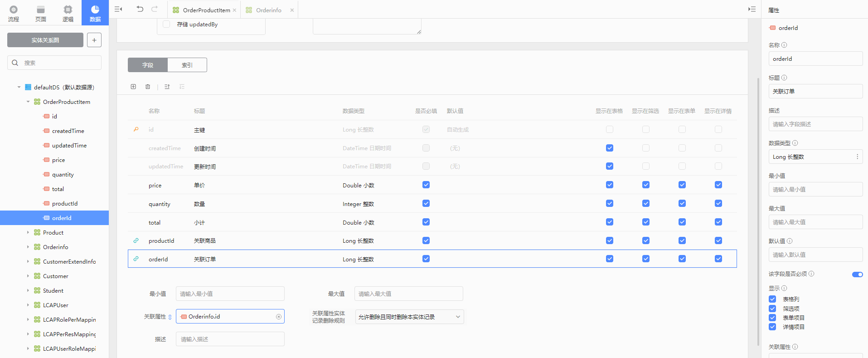Open the 关联属性实体记录删除规则 dropdown
868x358 pixels.
409,317
